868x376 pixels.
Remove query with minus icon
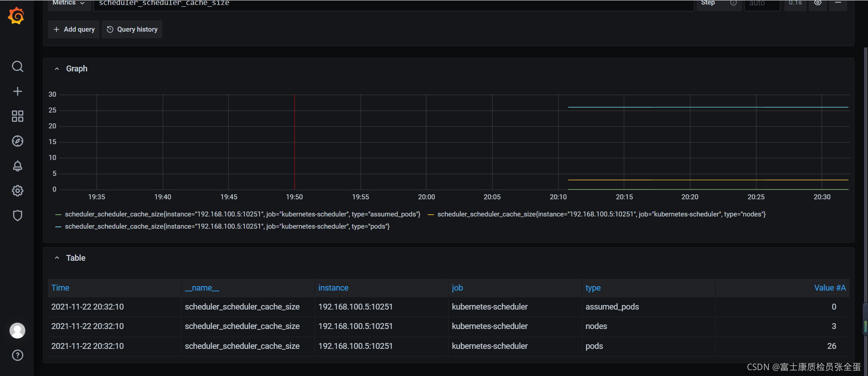coord(838,3)
